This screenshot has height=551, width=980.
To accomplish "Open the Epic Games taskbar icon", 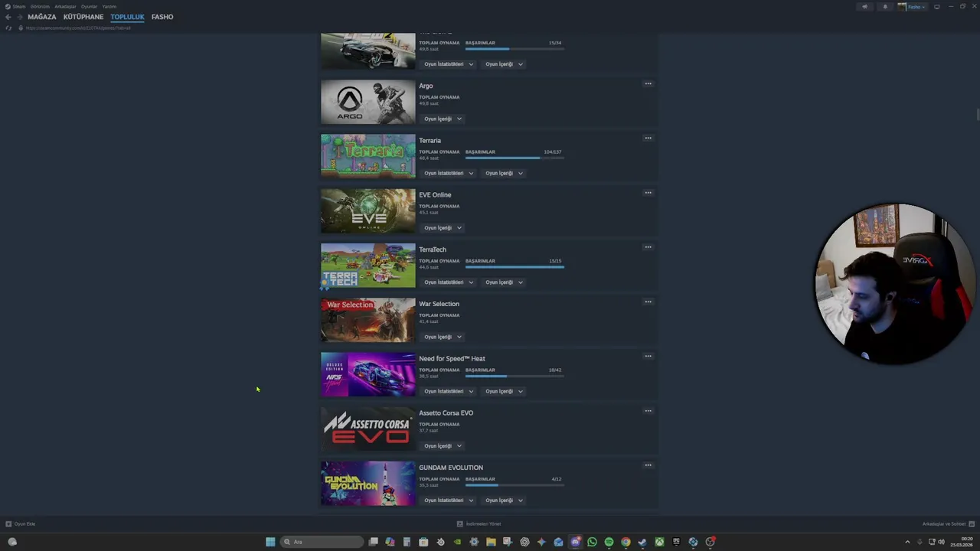I will click(x=676, y=542).
